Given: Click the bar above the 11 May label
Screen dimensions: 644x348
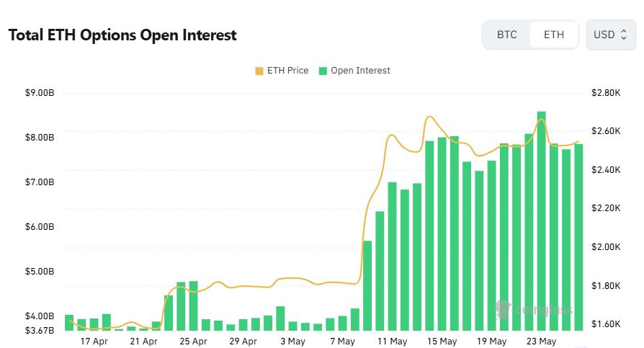Looking at the screenshot, I should tap(392, 256).
